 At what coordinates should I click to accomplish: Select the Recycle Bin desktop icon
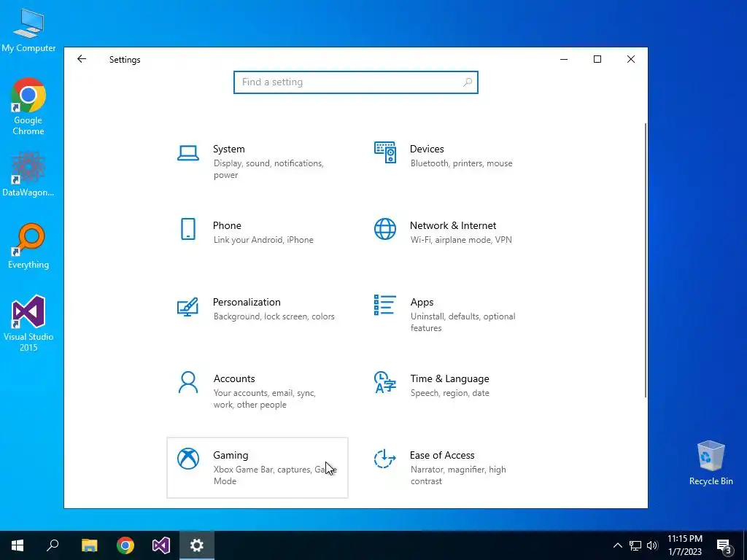point(711,463)
